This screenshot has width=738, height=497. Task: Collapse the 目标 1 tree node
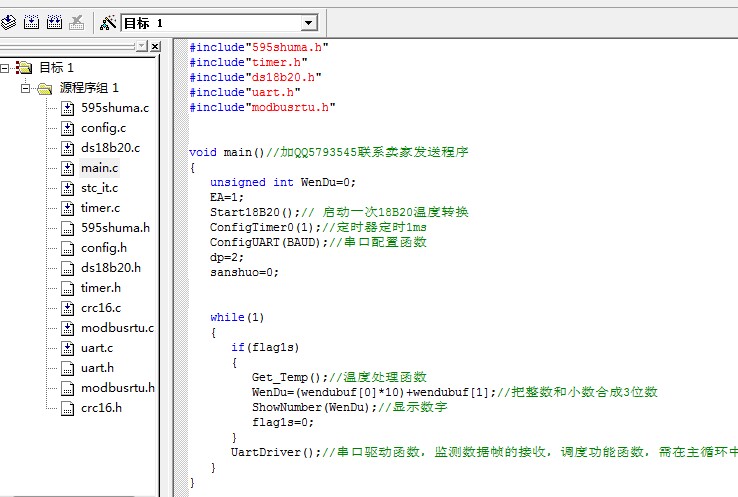[4, 68]
